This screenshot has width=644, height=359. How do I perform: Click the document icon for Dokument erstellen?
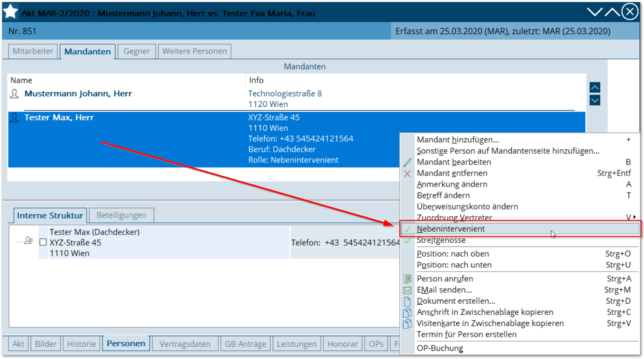407,301
